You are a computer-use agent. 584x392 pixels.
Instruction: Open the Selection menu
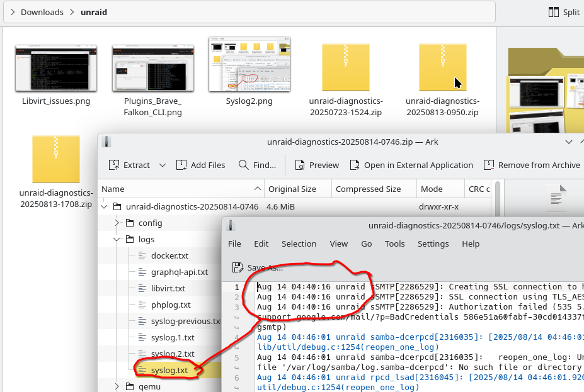coord(299,244)
